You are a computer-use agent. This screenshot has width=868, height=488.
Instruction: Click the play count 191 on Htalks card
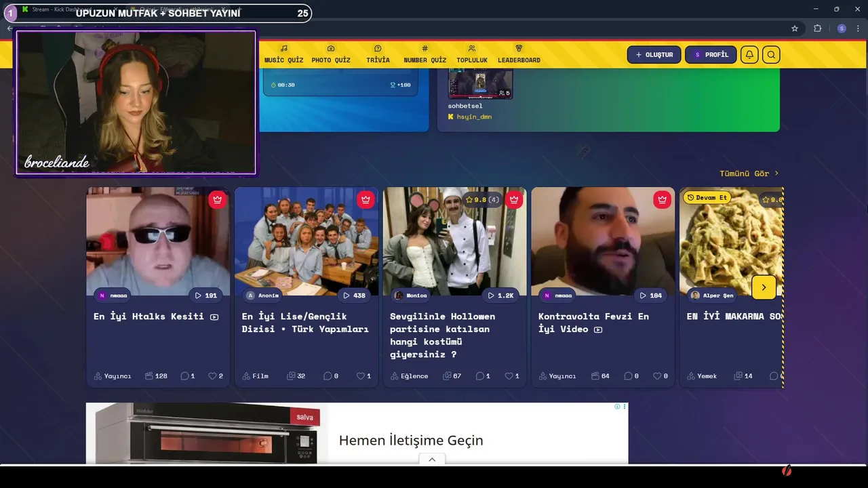pyautogui.click(x=206, y=296)
